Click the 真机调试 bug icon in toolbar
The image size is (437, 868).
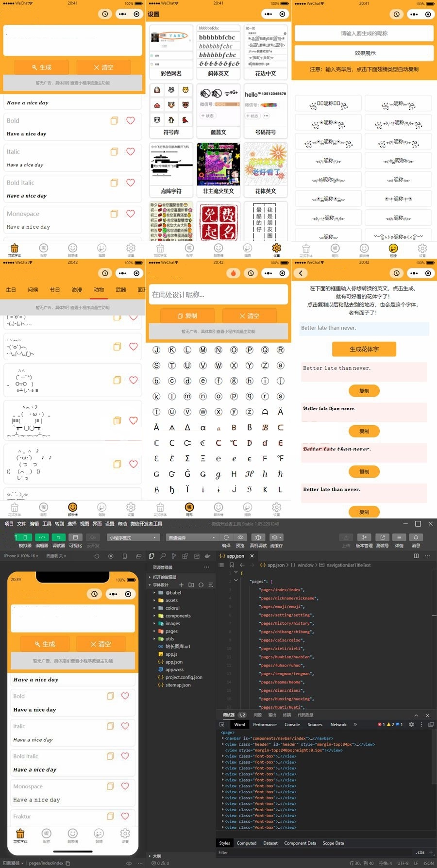point(258,537)
